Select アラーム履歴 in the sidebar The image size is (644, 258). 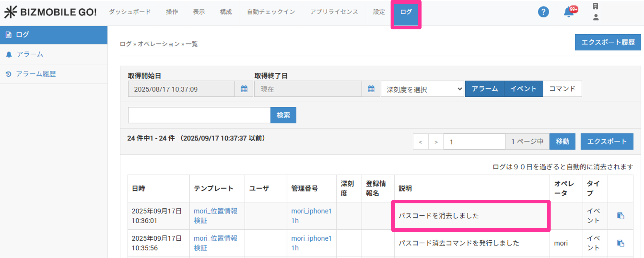(36, 74)
